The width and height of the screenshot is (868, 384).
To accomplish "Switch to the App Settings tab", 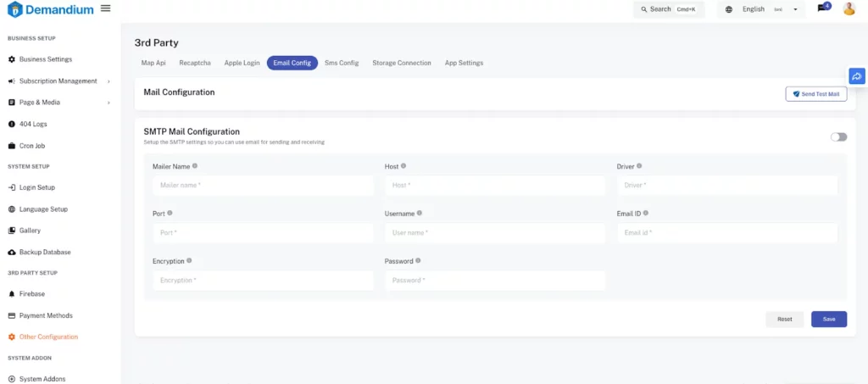I will (x=464, y=63).
